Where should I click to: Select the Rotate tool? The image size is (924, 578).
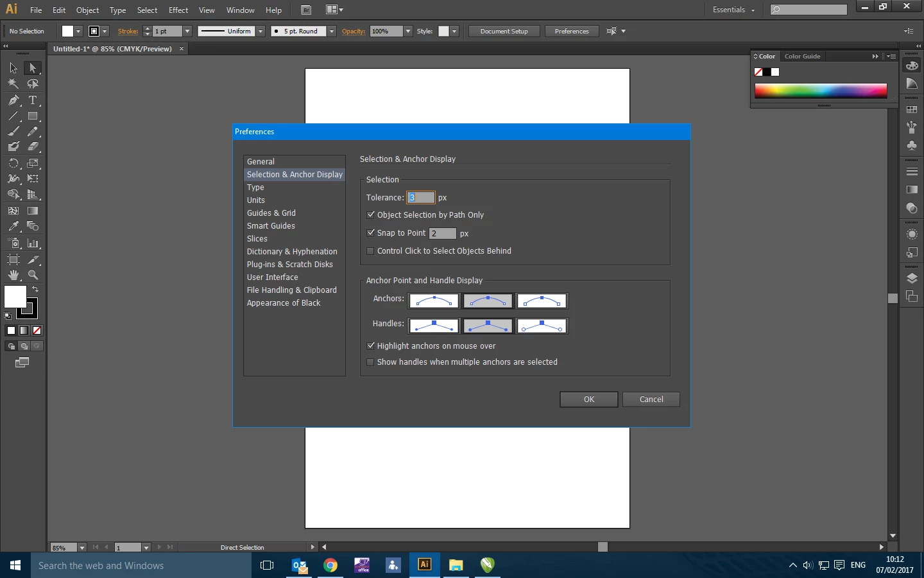[x=13, y=163]
